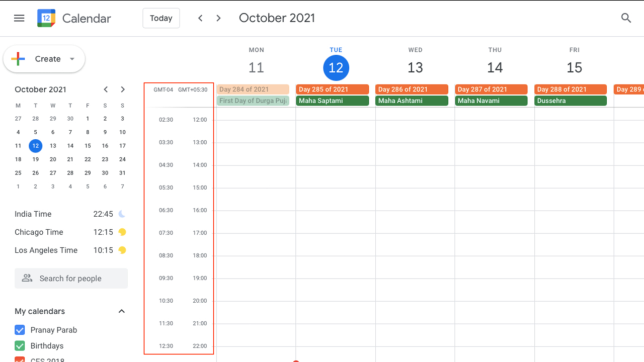This screenshot has height=362, width=644.
Task: Toggle the Birthdays calendar checkbox
Action: 20,346
